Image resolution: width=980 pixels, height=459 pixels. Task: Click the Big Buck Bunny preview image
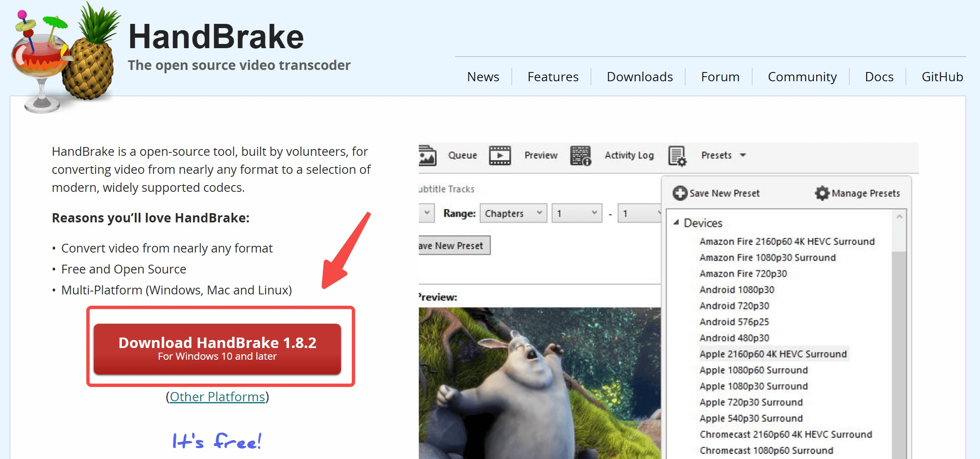540,383
